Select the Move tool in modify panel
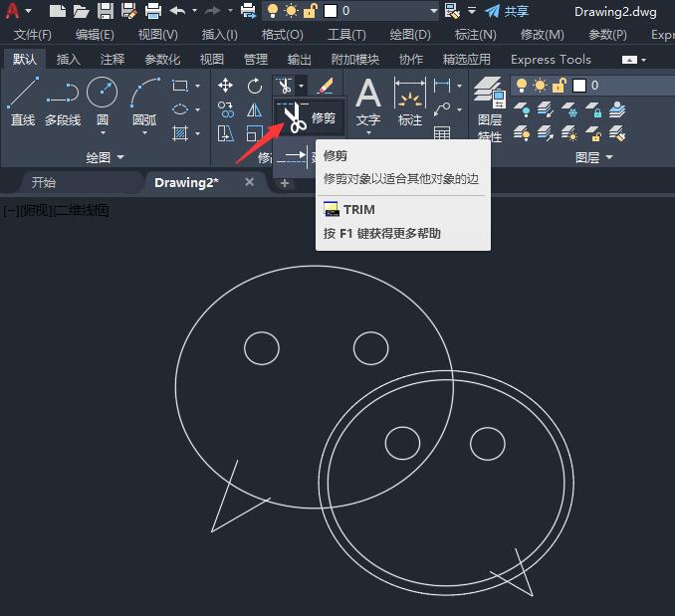The height and width of the screenshot is (616, 675). 226,86
